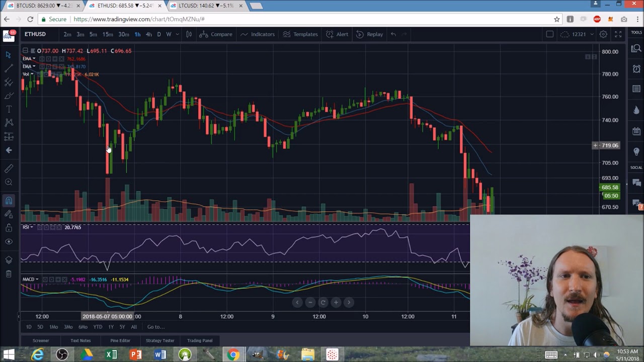Reset chart view with circular arrow
This screenshot has width=644, height=362.
pyautogui.click(x=323, y=302)
